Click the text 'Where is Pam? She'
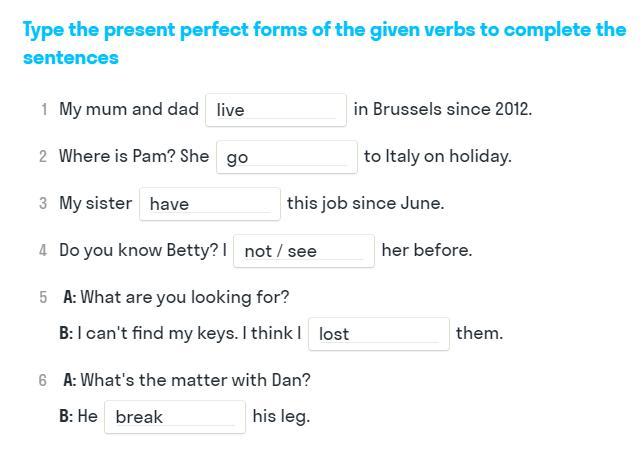Screen dimensions: 642x456 [134, 156]
